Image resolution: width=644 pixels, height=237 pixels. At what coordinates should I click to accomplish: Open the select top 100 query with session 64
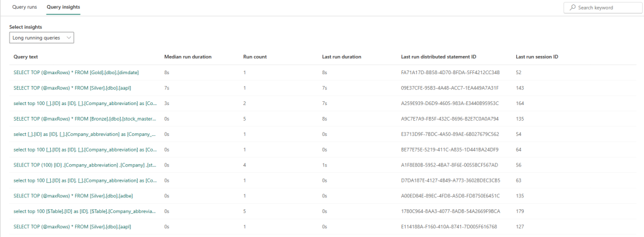coord(85,150)
